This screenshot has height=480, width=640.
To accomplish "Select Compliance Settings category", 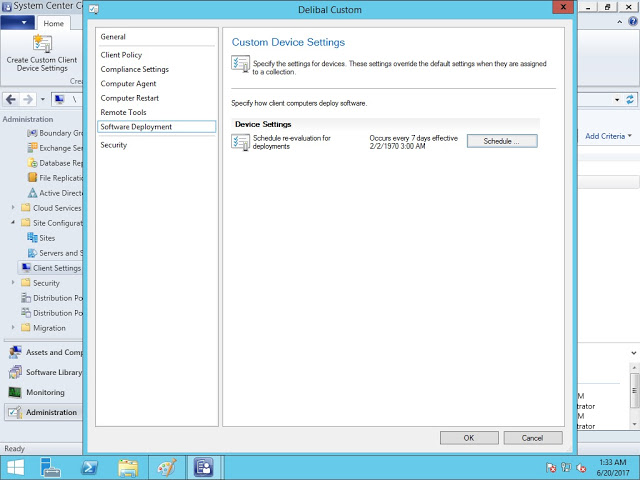I will click(x=134, y=69).
